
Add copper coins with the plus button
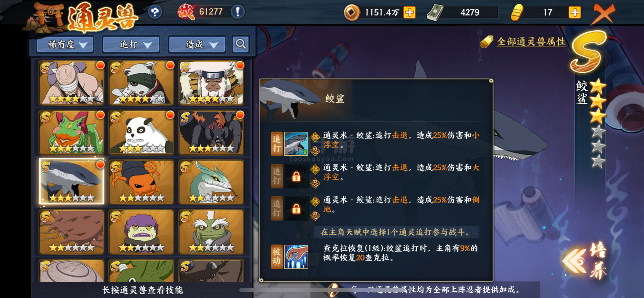(409, 12)
